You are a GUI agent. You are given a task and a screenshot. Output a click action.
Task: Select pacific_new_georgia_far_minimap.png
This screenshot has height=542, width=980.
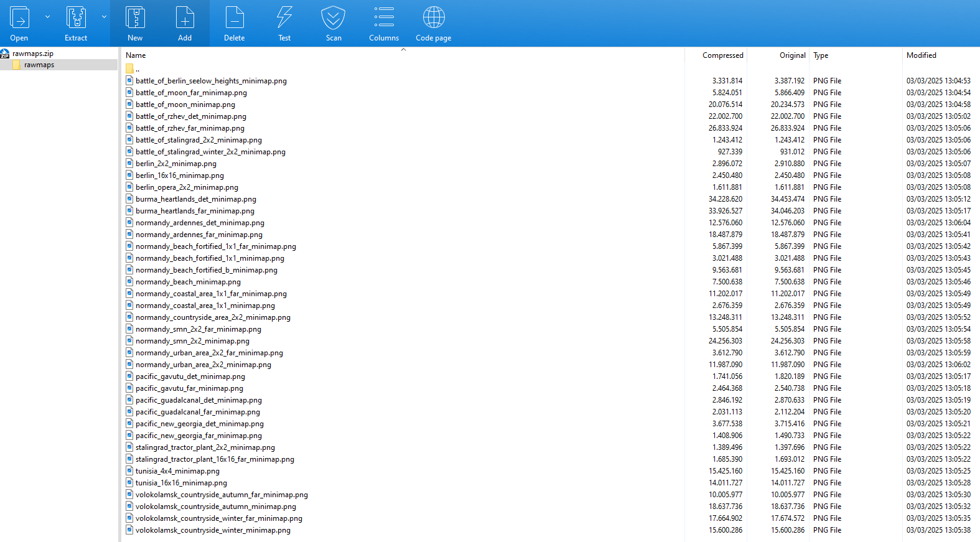click(198, 436)
